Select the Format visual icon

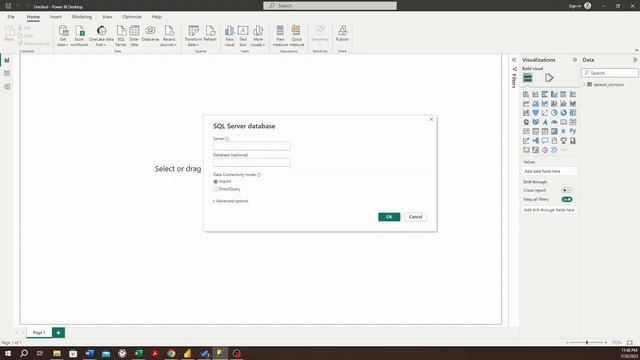(x=549, y=78)
